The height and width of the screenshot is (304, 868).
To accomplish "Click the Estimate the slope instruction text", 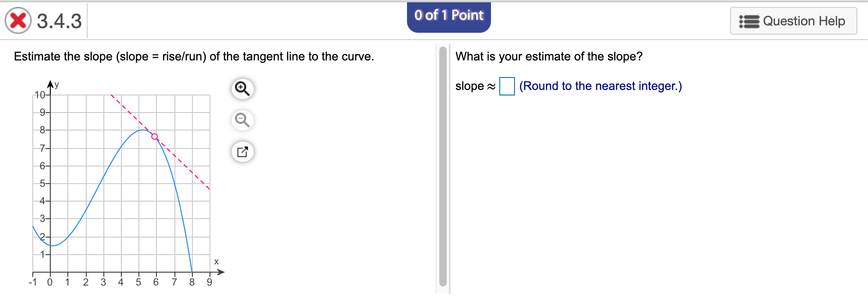I will coord(194,57).
